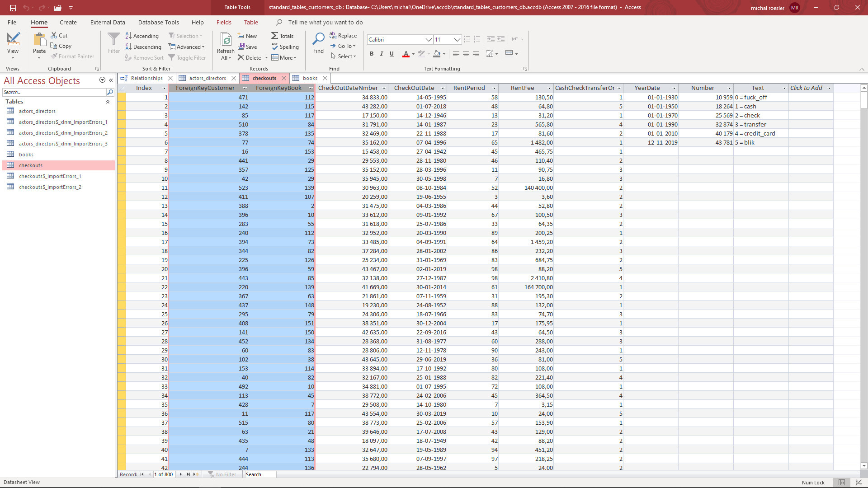Click the vertical scrollbar down arrow
This screenshot has height=488, width=868.
tap(864, 466)
